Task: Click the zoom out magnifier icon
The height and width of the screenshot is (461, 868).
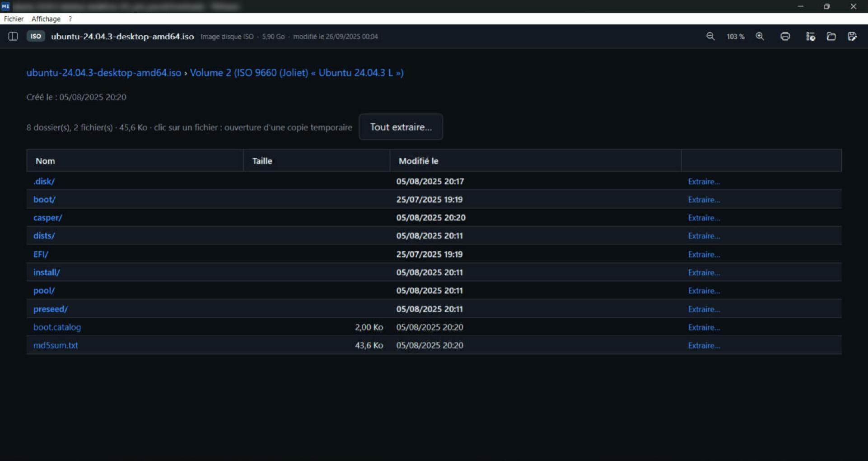Action: point(710,37)
